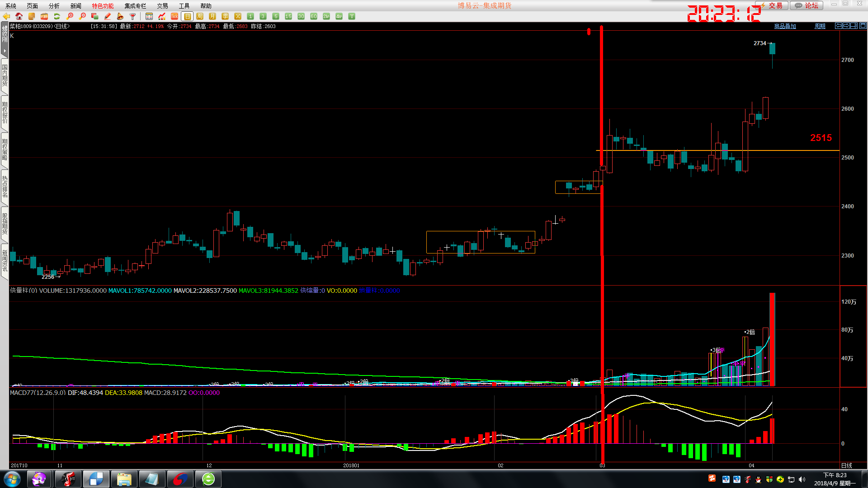Screen dimensions: 868x488
Task: Click the tall red latest volume bar
Action: coord(772,339)
